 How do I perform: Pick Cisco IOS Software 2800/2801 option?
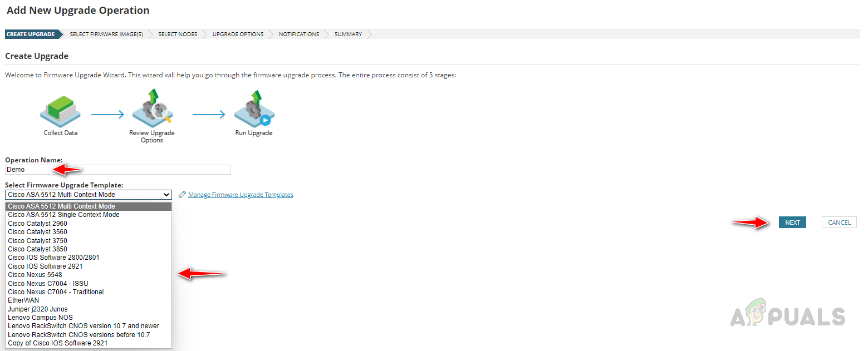tap(89, 258)
